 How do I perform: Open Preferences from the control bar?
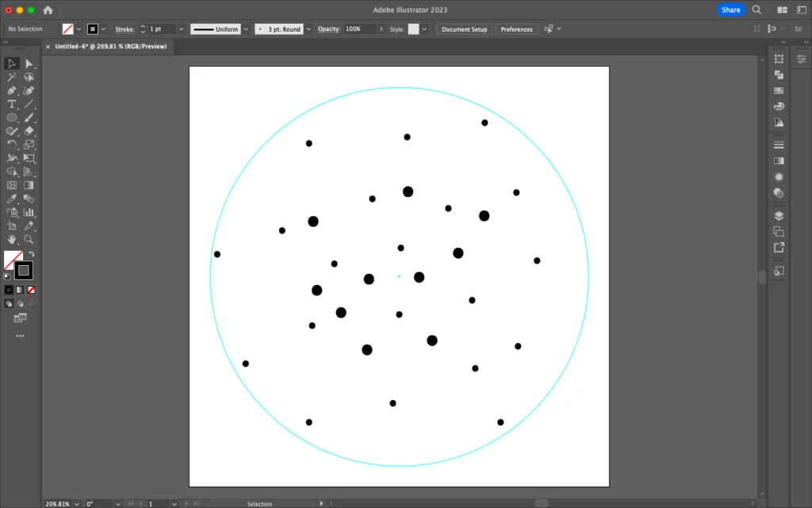point(516,29)
